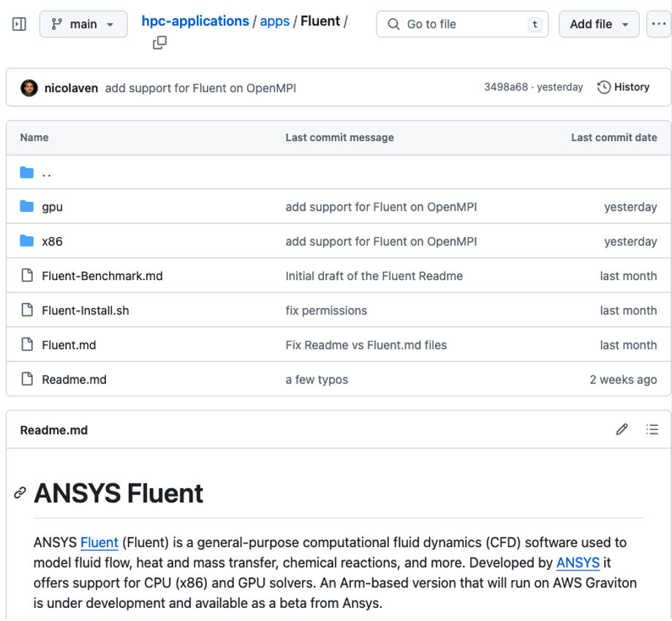672x621 pixels.
Task: Open the sidebar panel toggle icon
Action: [x=18, y=23]
